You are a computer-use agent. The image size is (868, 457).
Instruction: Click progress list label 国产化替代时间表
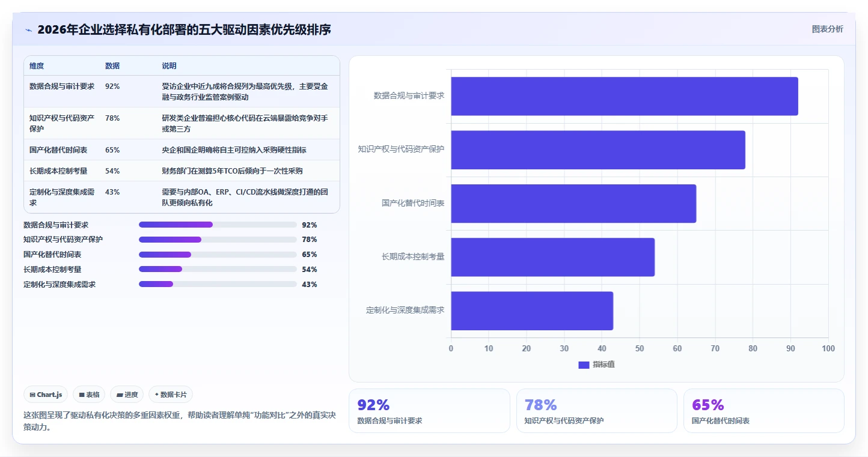[x=52, y=255]
